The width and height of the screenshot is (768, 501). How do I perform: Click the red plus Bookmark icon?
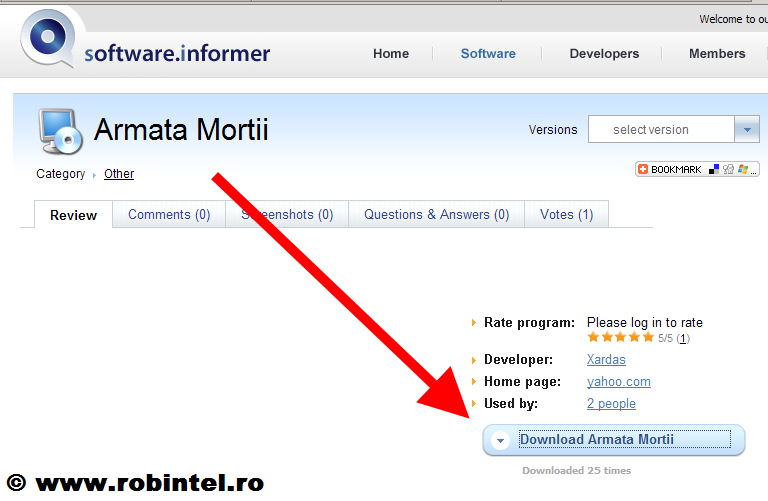tap(643, 169)
